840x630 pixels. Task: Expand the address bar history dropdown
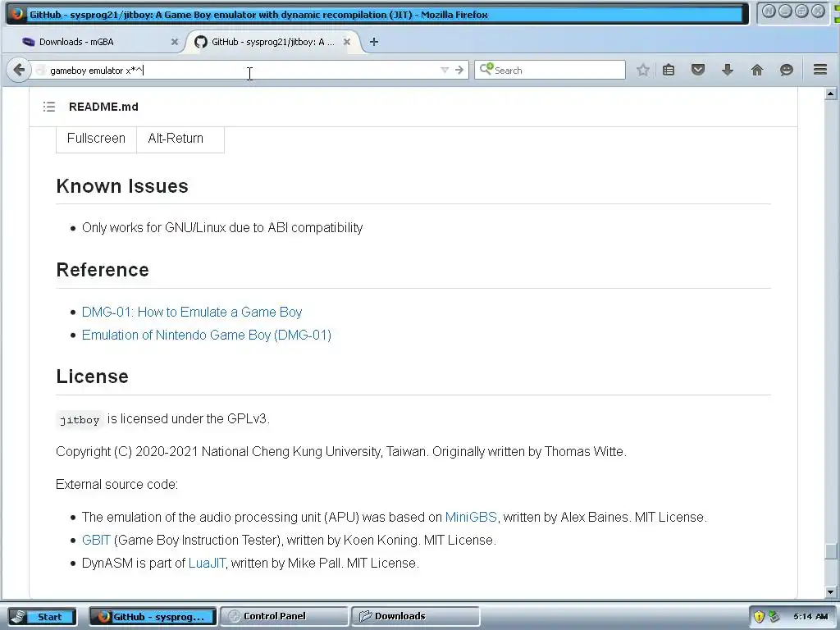click(444, 71)
